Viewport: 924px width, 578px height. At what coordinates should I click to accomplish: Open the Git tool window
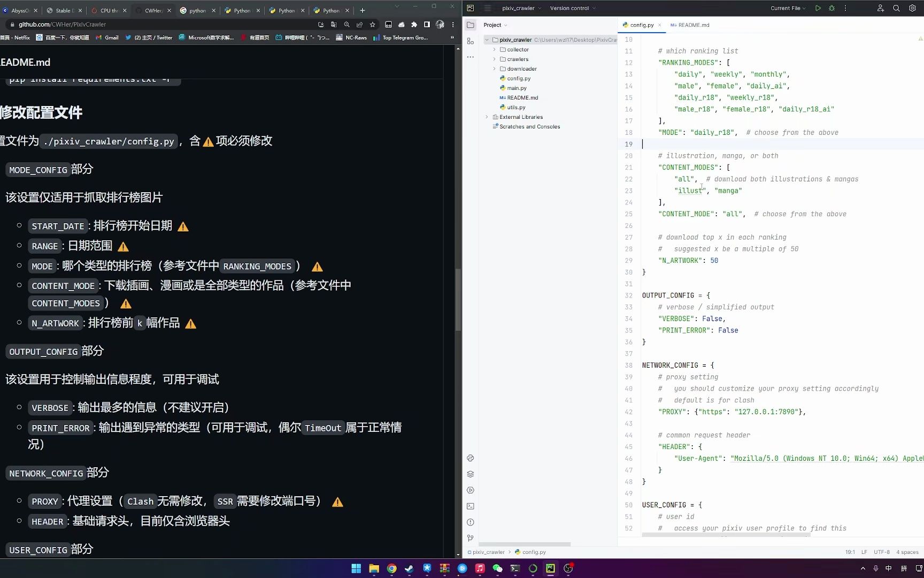coord(471,538)
